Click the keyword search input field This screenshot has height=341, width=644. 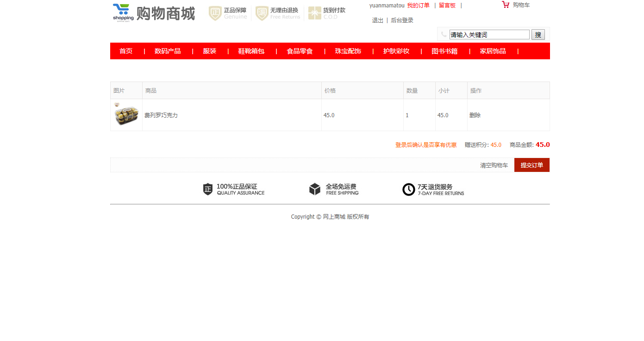pos(489,34)
